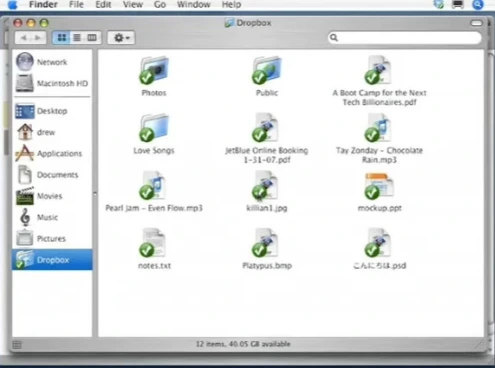The image size is (495, 368).
Task: Click the 'notes.txt' file name label
Action: [154, 266]
